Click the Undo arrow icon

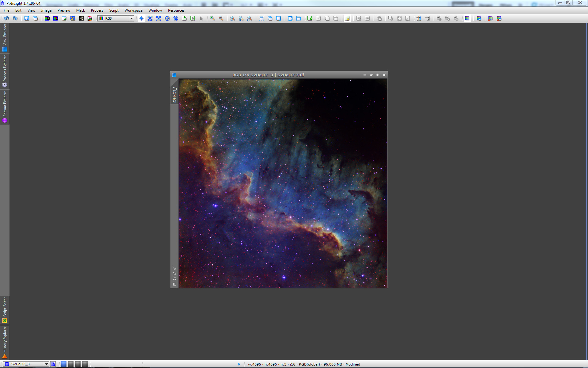[6, 18]
